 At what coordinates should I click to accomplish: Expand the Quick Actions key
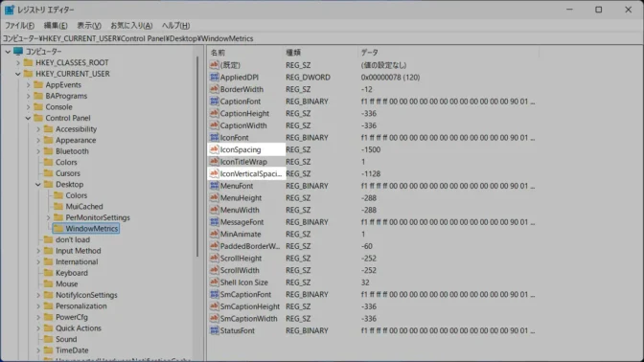click(x=38, y=328)
